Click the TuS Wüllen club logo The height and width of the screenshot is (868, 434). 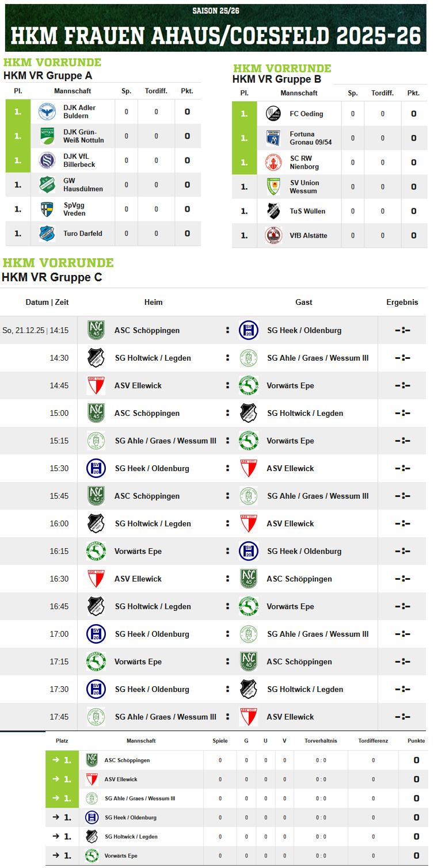(273, 211)
